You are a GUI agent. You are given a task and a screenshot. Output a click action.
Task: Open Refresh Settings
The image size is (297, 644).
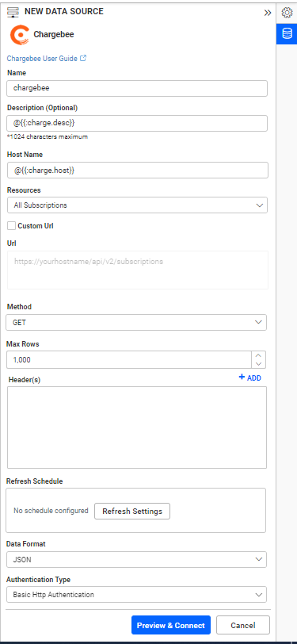132,512
